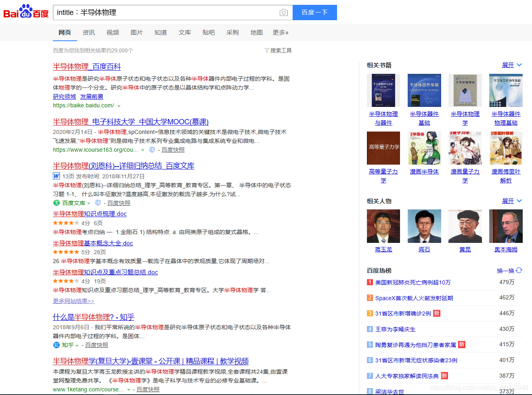This screenshot has width=532, height=395.
Task: Open 半导体物理_百度百科 result
Action: (87, 67)
